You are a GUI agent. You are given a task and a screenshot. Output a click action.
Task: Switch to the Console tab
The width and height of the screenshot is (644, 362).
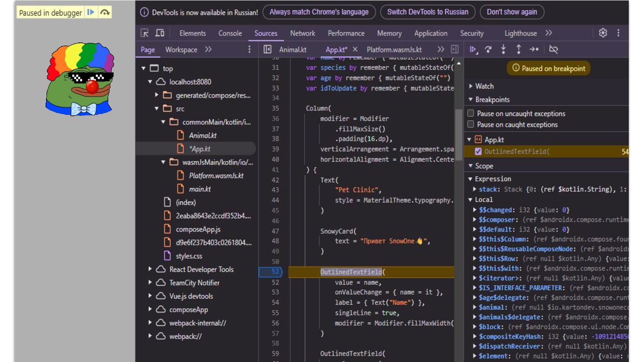pyautogui.click(x=230, y=34)
